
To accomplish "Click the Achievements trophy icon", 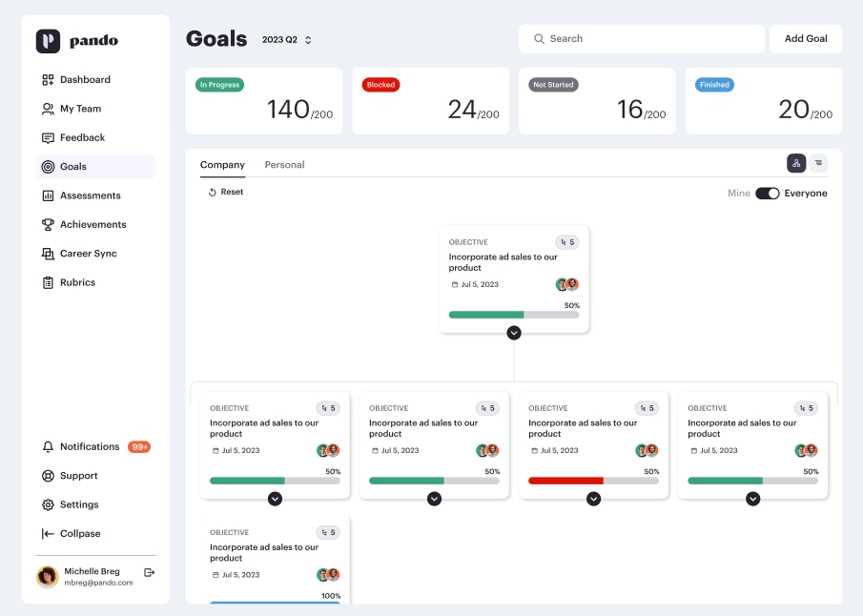I will pyautogui.click(x=48, y=225).
